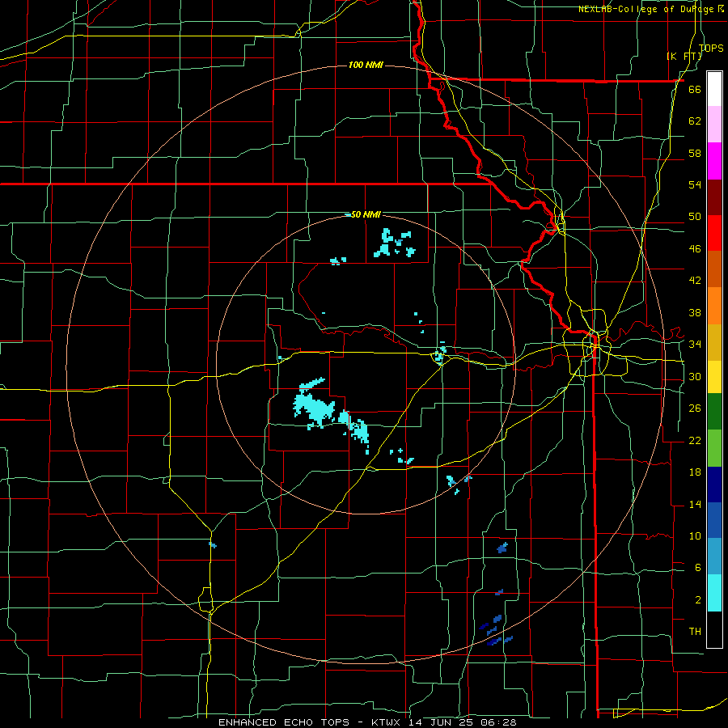Select the magenta legend swatch
This screenshot has width=728, height=728.
[x=714, y=161]
